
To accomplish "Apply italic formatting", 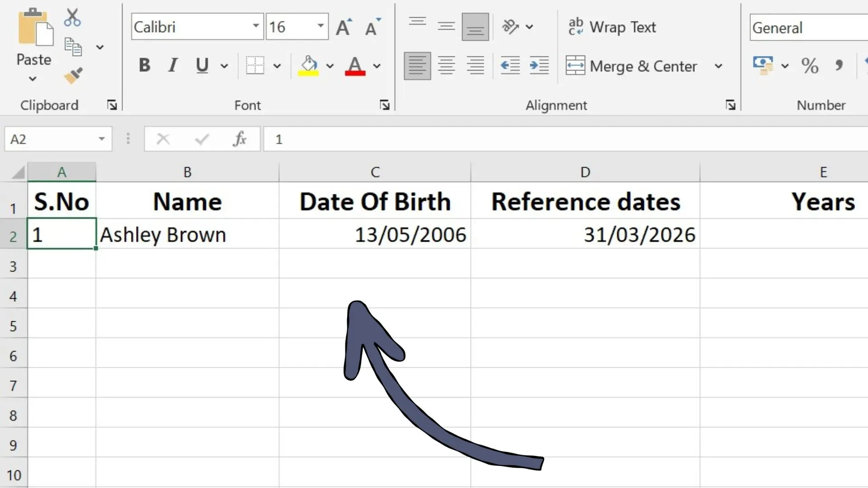I will tap(172, 66).
